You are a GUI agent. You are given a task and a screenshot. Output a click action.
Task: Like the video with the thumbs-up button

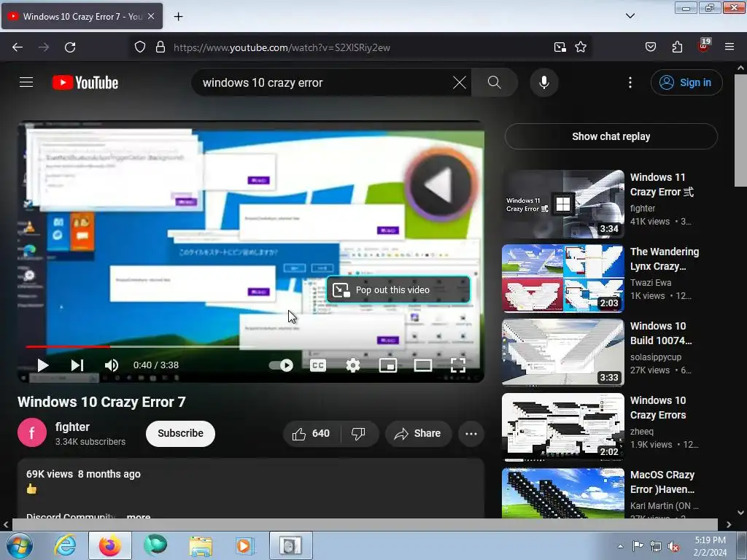[x=311, y=433]
